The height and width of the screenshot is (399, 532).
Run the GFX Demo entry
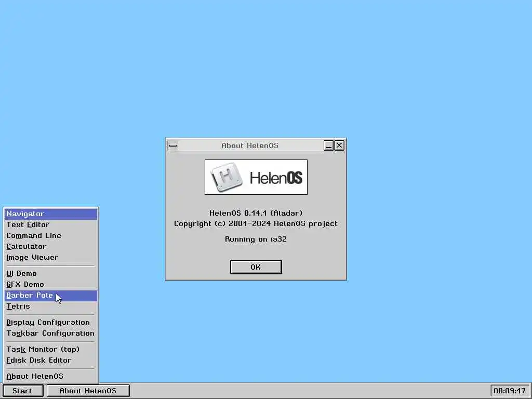[51, 284]
